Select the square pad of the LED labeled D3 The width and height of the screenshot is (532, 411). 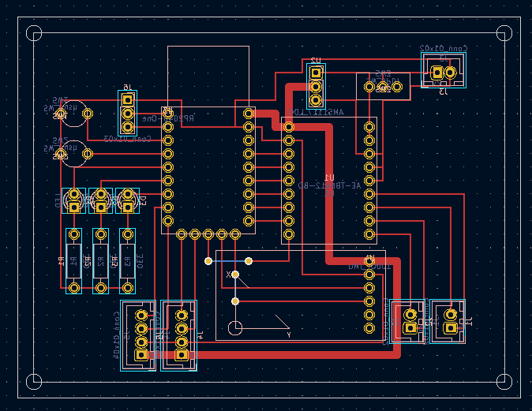tap(128, 207)
